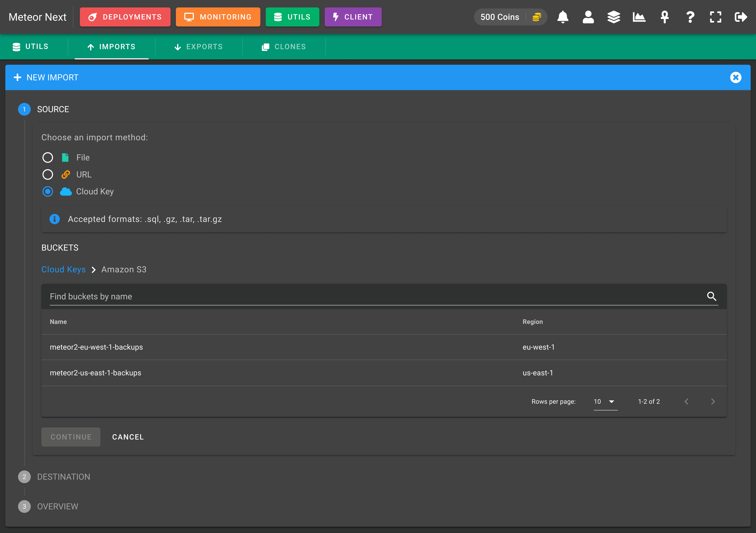The height and width of the screenshot is (533, 756).
Task: Switch to the Imports tab
Action: [x=112, y=47]
